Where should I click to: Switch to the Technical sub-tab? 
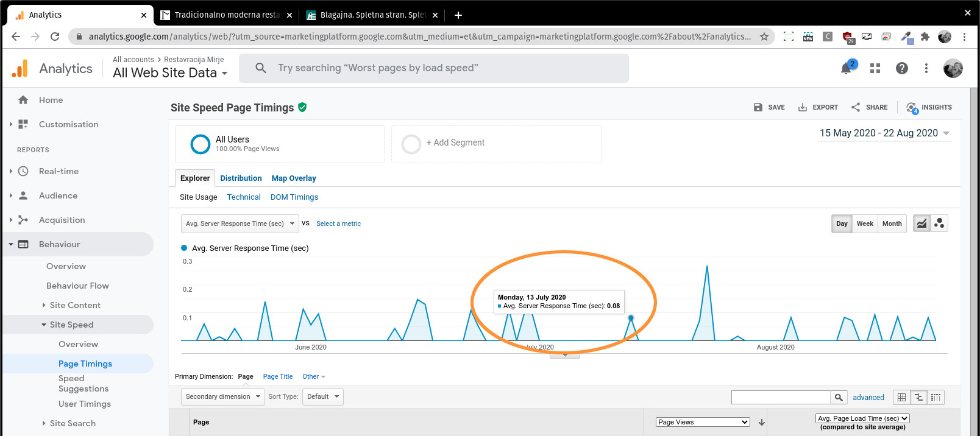[244, 197]
